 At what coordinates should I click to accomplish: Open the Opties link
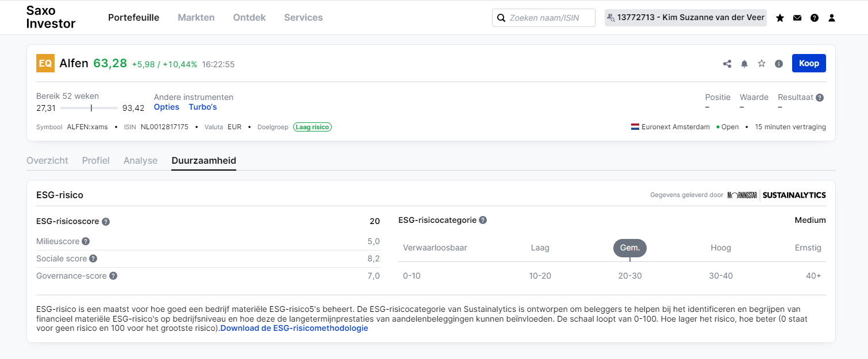167,107
